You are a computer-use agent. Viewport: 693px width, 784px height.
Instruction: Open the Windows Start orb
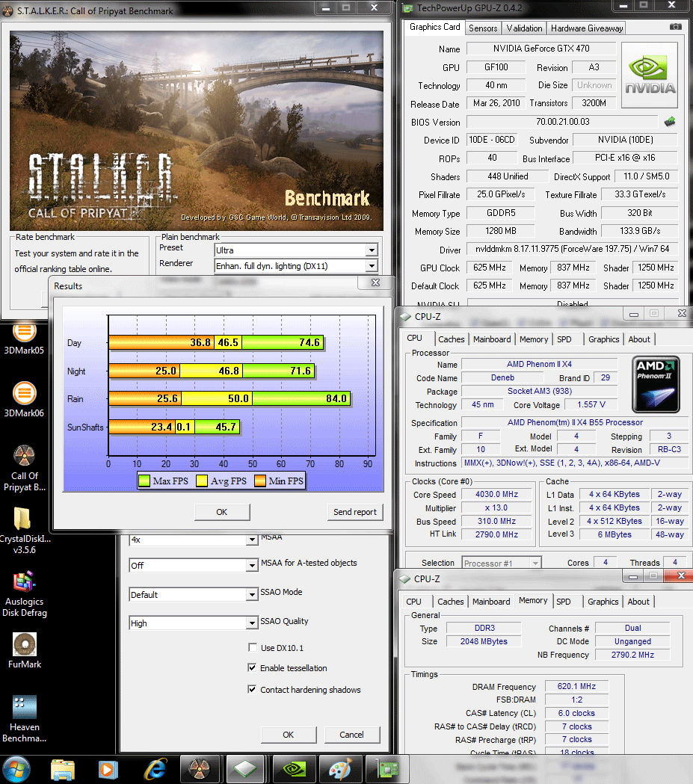pyautogui.click(x=16, y=770)
